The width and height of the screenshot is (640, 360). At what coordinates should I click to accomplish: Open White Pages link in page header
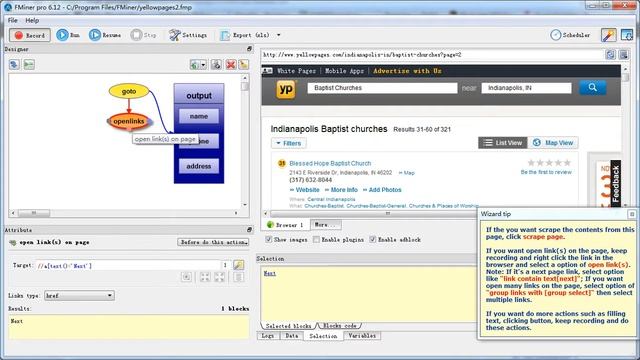pyautogui.click(x=296, y=71)
